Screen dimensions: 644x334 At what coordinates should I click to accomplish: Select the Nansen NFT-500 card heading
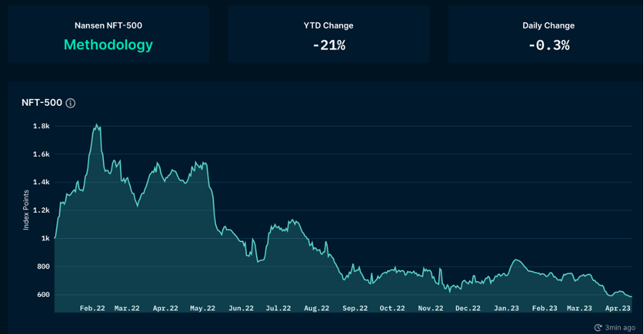pos(108,26)
